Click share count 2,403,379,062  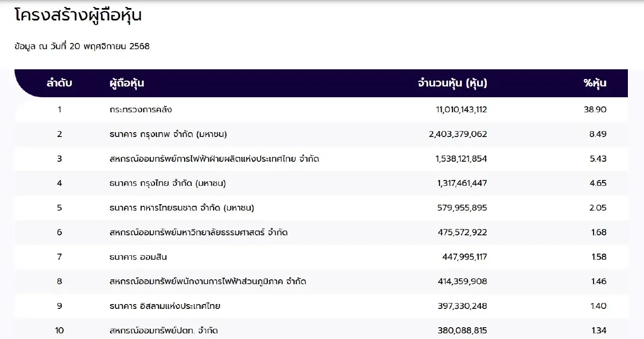(458, 134)
